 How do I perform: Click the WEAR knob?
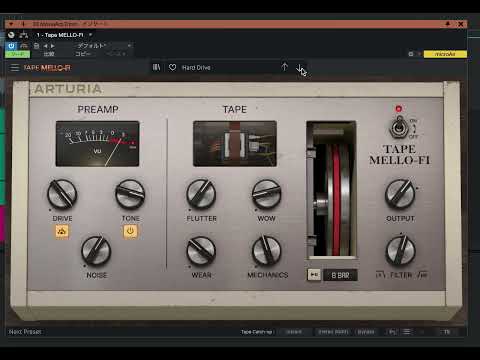click(201, 251)
